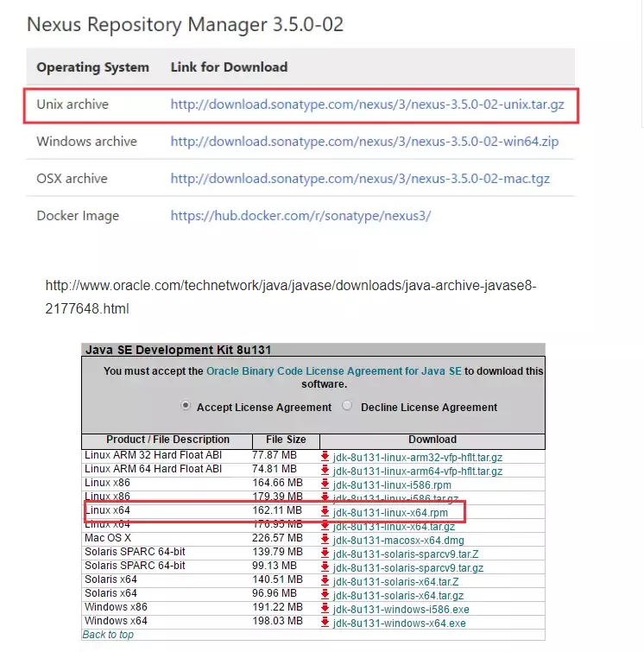The image size is (644, 652).
Task: Click download icon for solaris-x64.tar.gz
Action: [x=325, y=595]
